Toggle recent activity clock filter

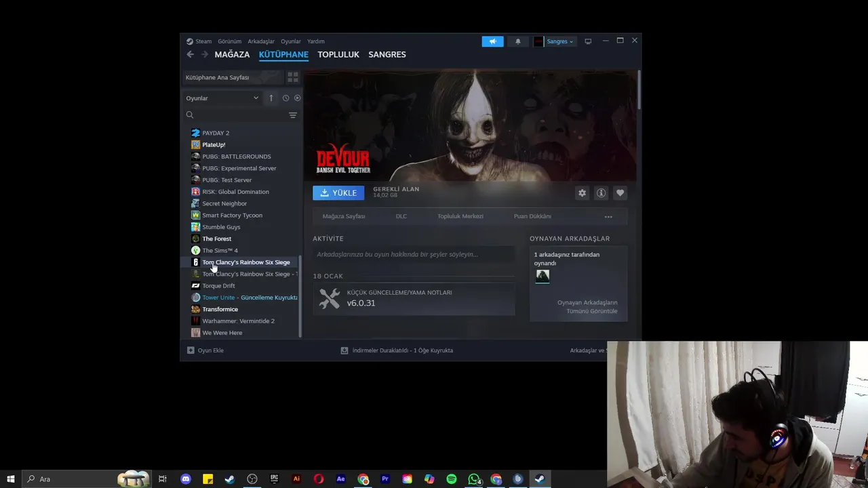[285, 98]
